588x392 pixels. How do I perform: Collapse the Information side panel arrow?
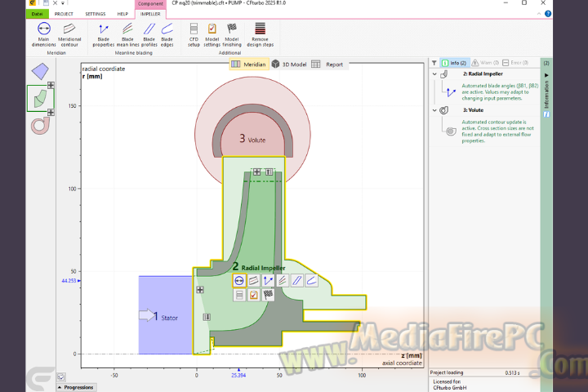(546, 75)
